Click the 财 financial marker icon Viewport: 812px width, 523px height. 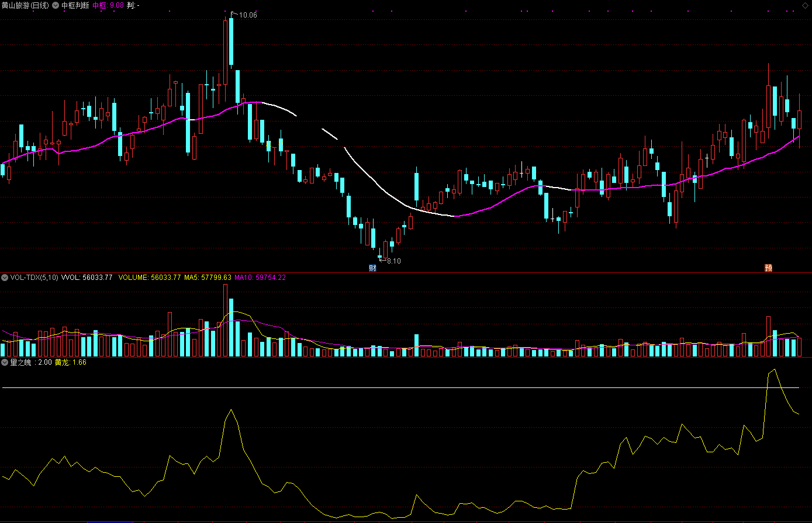pyautogui.click(x=372, y=268)
